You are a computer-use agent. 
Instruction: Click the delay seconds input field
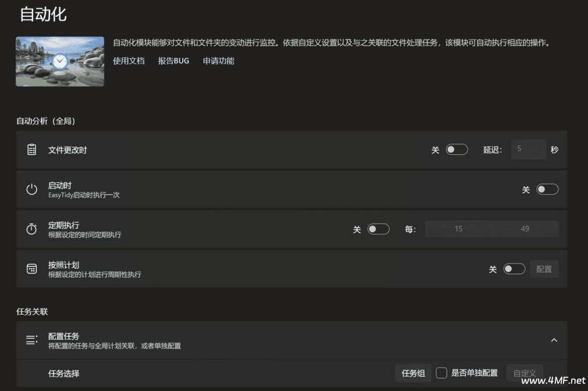tap(528, 150)
